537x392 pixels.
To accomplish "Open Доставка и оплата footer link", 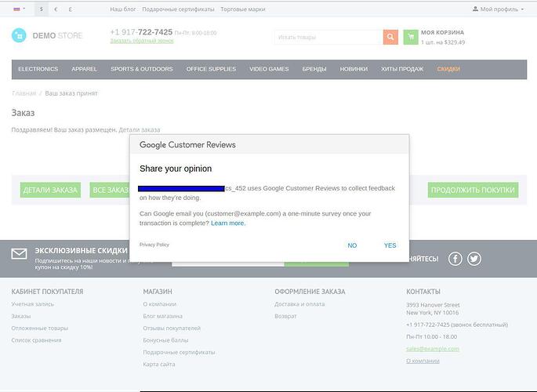I will 299,304.
